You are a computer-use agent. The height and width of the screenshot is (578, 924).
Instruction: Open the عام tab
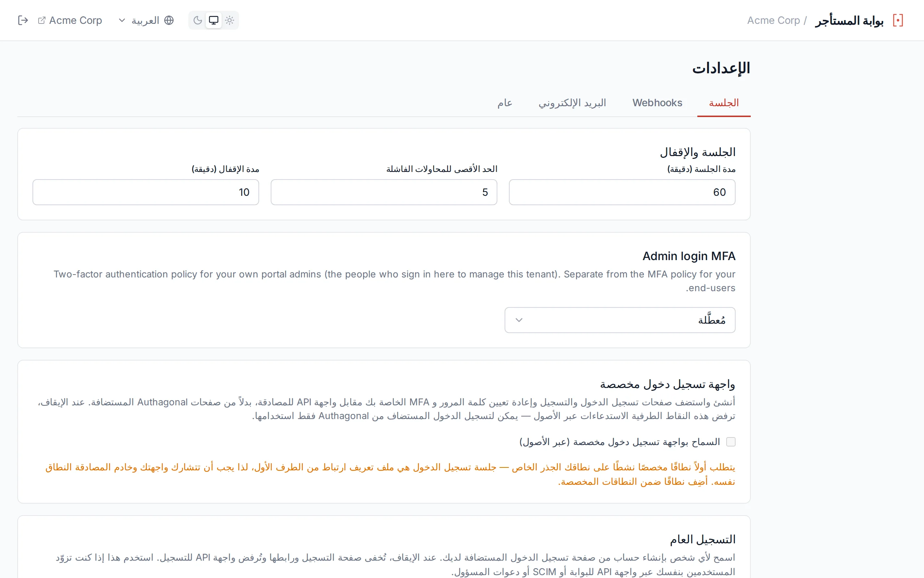505,103
